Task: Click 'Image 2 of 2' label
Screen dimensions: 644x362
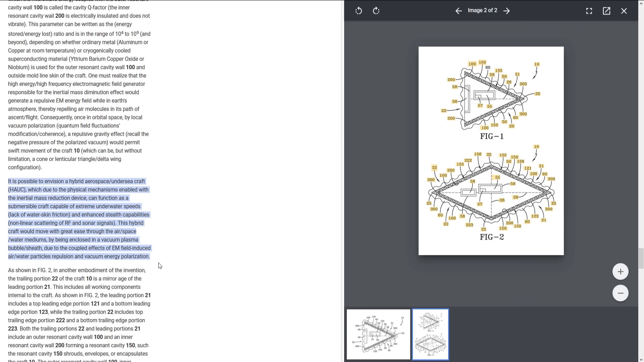Action: coord(482,10)
